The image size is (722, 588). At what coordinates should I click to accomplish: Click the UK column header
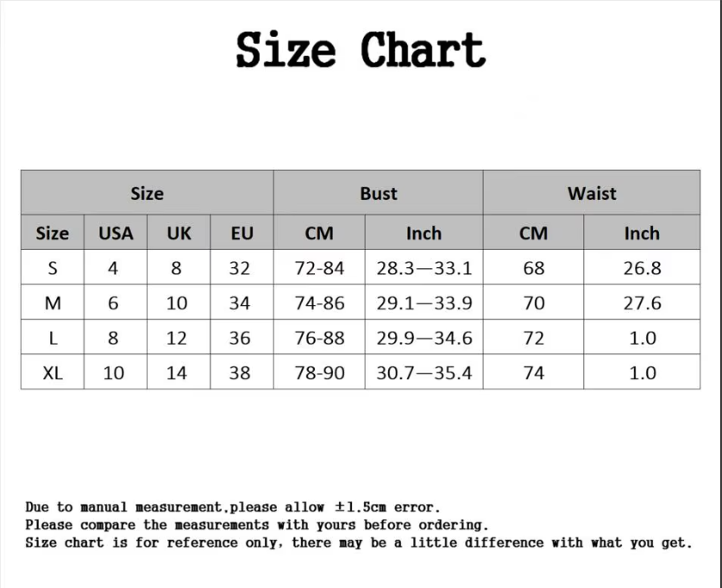pos(179,233)
